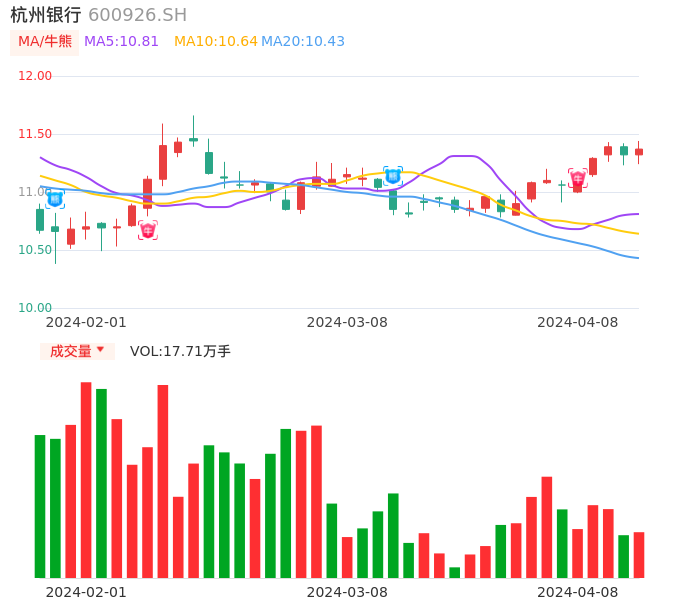Click the pink bull marker in early April
This screenshot has height=606, width=686.
click(x=578, y=179)
